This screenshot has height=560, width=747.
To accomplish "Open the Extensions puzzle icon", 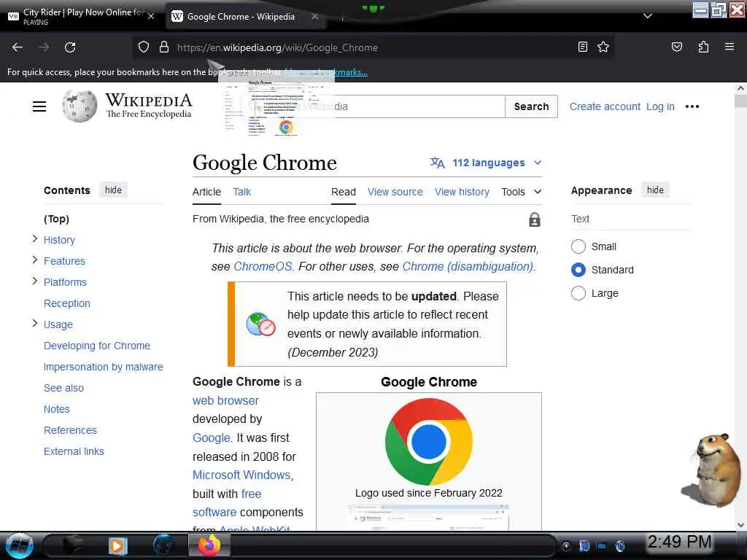I will click(x=703, y=47).
